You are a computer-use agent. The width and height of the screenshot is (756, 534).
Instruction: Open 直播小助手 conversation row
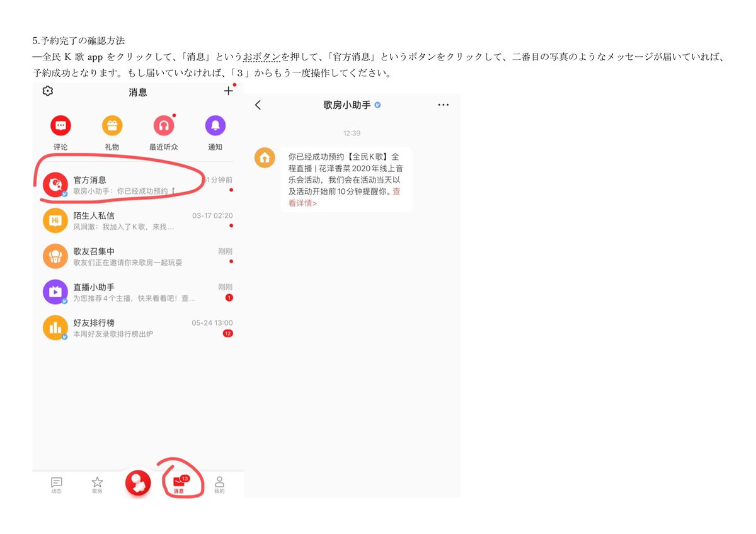pyautogui.click(x=138, y=292)
